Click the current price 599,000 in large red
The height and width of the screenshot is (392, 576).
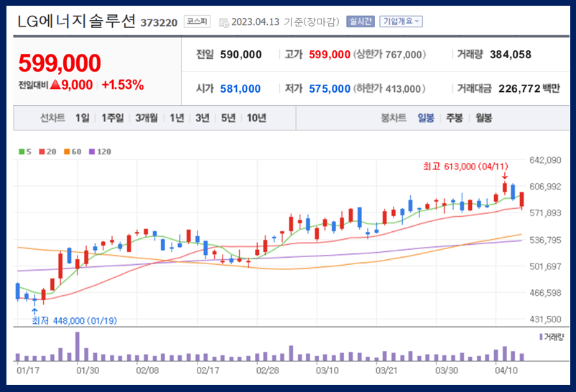(60, 63)
